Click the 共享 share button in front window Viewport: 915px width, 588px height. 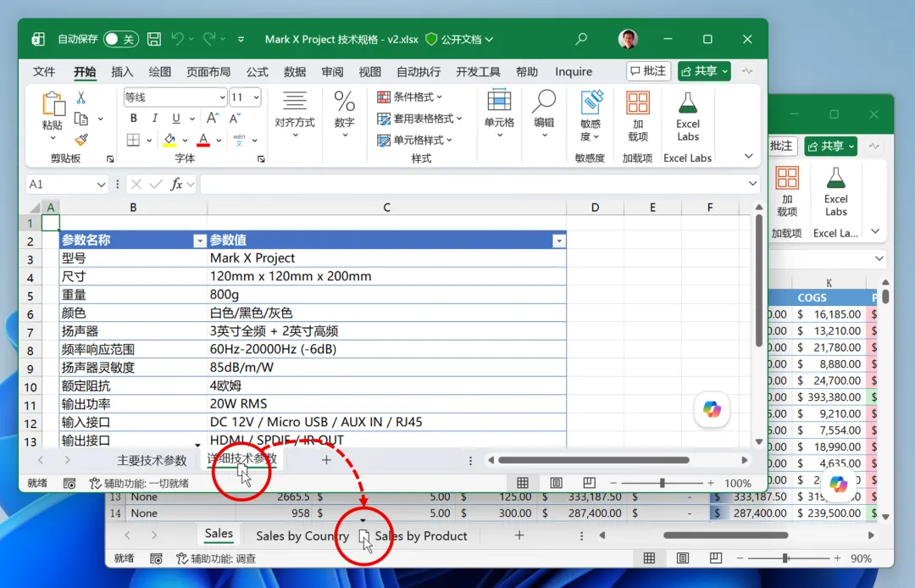tap(704, 71)
